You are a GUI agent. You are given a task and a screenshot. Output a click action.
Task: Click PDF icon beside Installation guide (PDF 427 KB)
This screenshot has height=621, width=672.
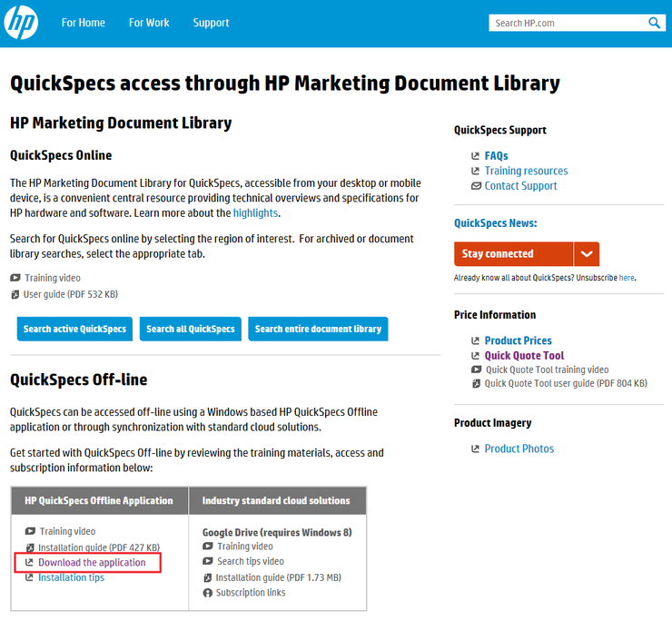(x=30, y=547)
